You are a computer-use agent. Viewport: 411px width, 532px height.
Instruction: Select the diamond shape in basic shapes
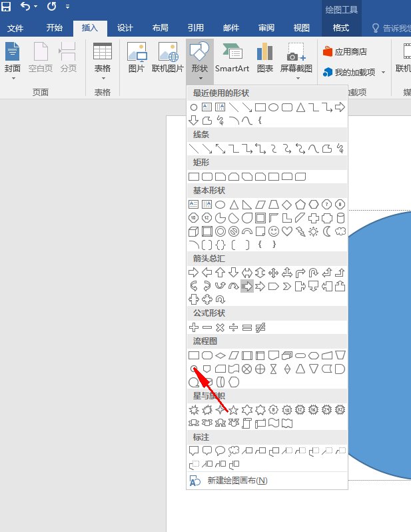point(287,204)
